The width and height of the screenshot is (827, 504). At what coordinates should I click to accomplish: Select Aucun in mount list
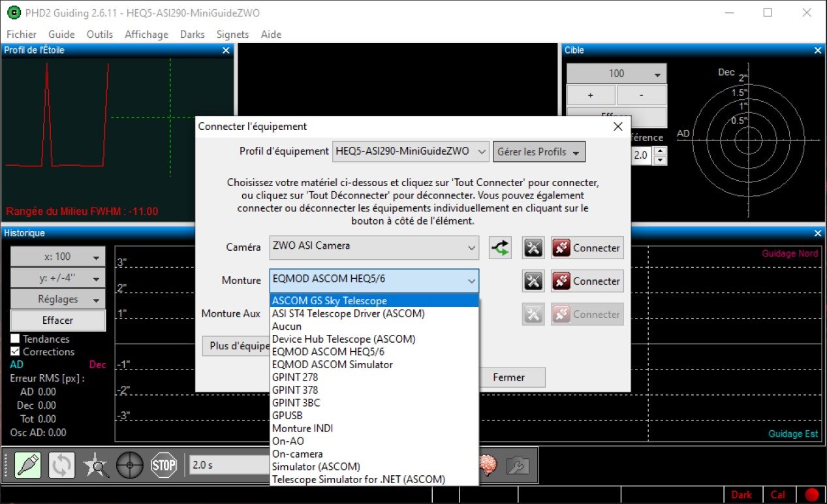[x=374, y=326]
